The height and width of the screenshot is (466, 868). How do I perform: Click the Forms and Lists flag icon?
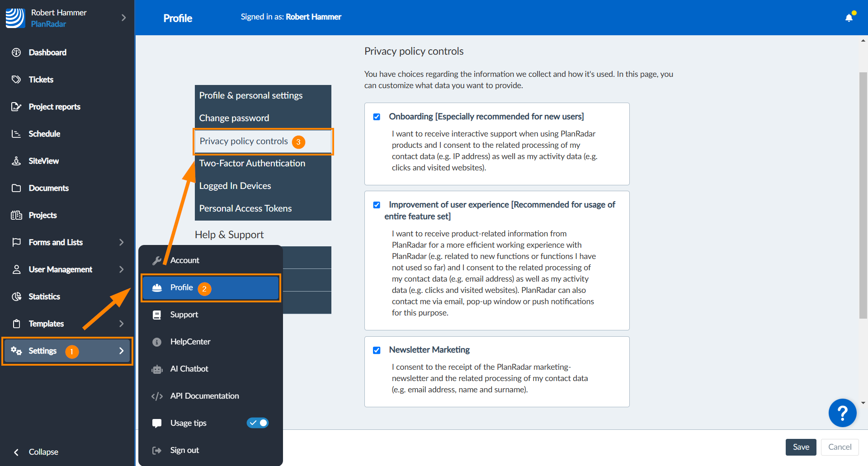(x=16, y=242)
